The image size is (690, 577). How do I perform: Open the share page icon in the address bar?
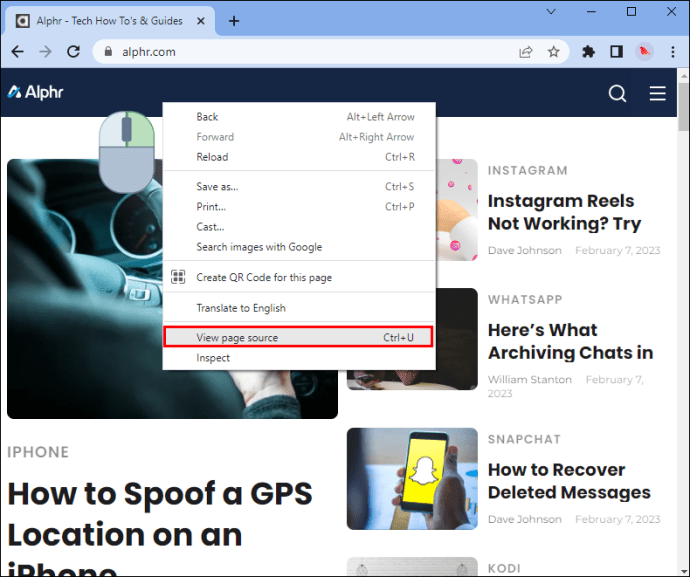point(526,52)
